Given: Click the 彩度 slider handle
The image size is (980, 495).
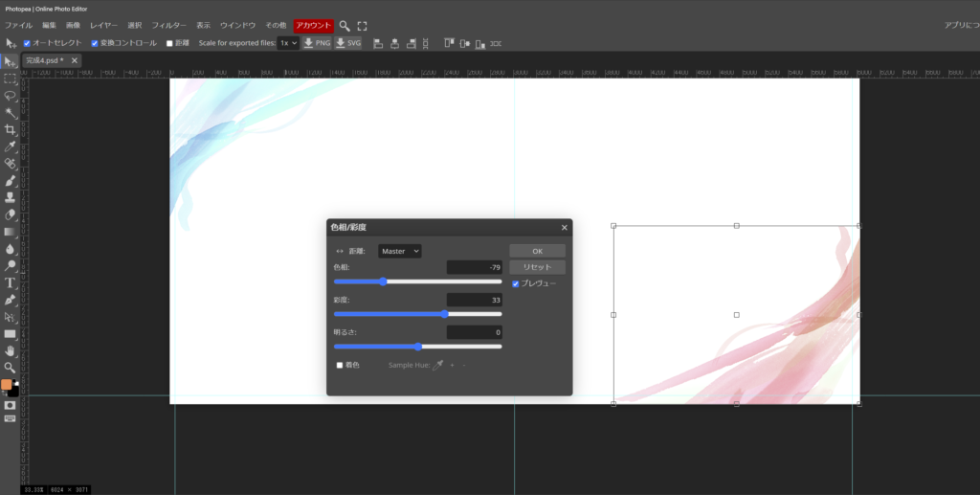Looking at the screenshot, I should [445, 314].
